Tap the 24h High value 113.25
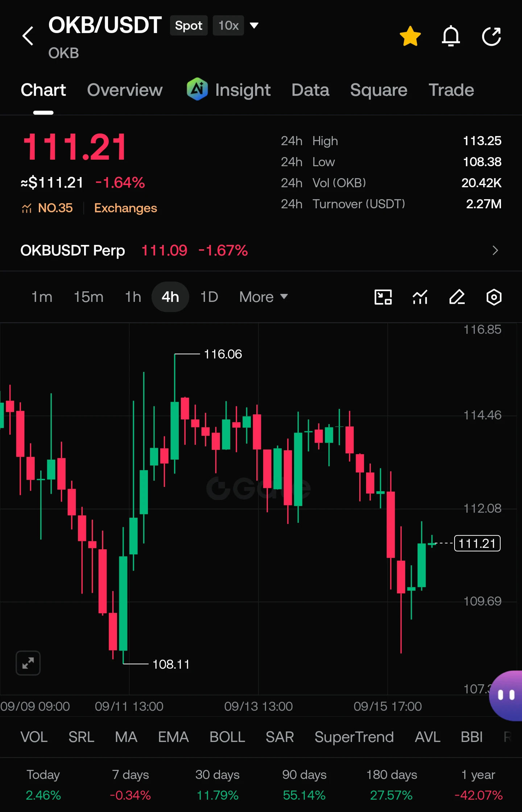 (x=482, y=141)
